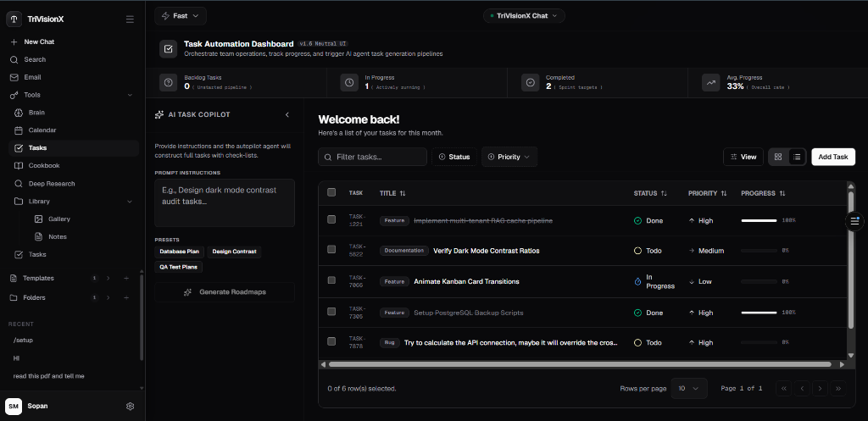Click the SM user avatar
Screen dimensions: 868x421
(14, 406)
